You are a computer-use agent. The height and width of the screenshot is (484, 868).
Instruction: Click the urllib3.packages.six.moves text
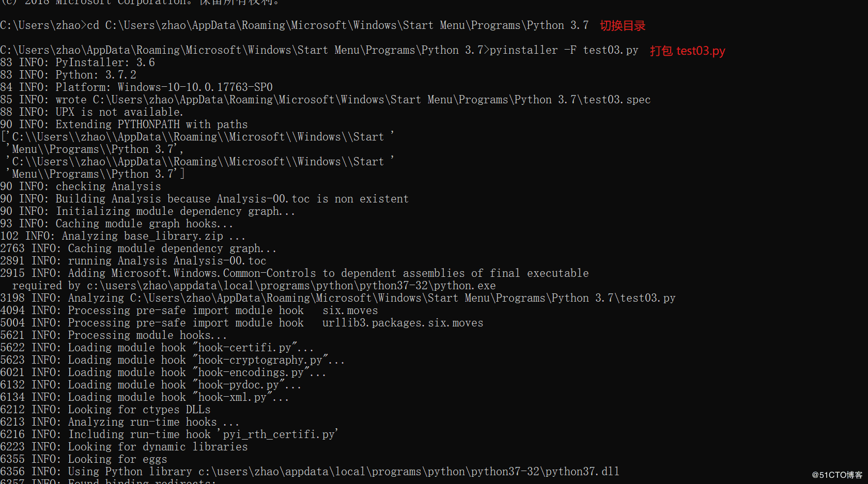(x=402, y=323)
